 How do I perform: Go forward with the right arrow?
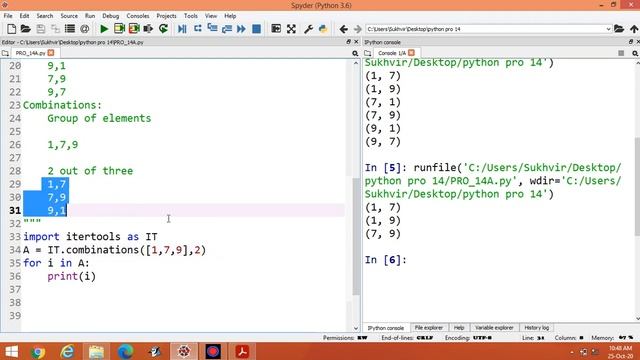[x=358, y=29]
